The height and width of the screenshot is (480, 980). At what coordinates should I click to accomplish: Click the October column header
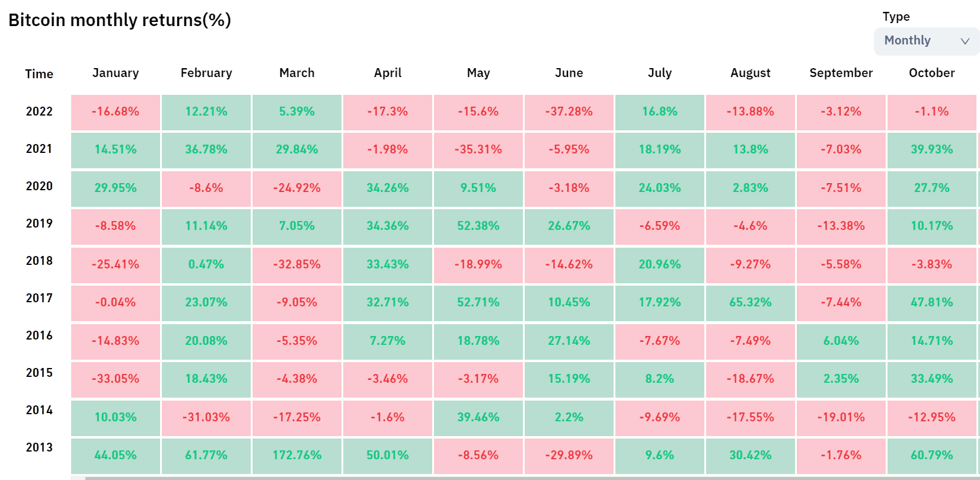[x=931, y=73]
